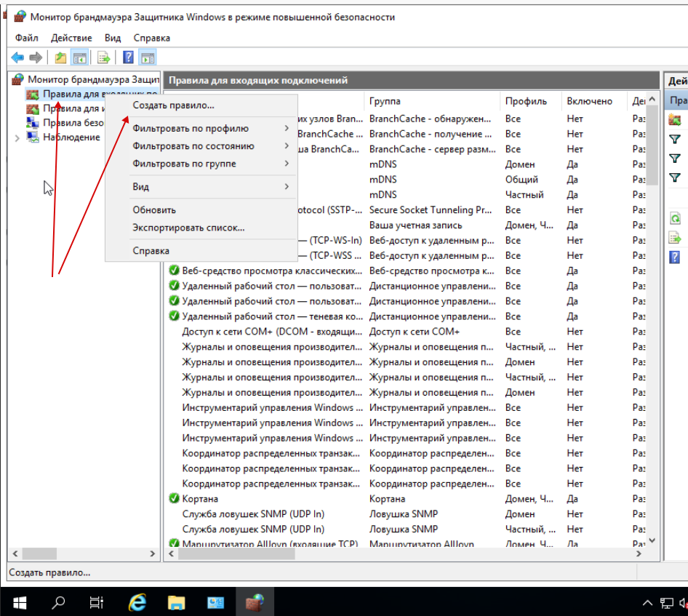Viewport: 688px width, 616px height.
Task: Open Task View on the taskbar
Action: (96, 603)
